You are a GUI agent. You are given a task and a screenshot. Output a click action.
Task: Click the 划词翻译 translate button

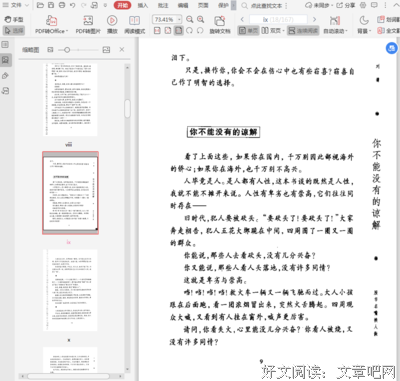click(x=388, y=19)
